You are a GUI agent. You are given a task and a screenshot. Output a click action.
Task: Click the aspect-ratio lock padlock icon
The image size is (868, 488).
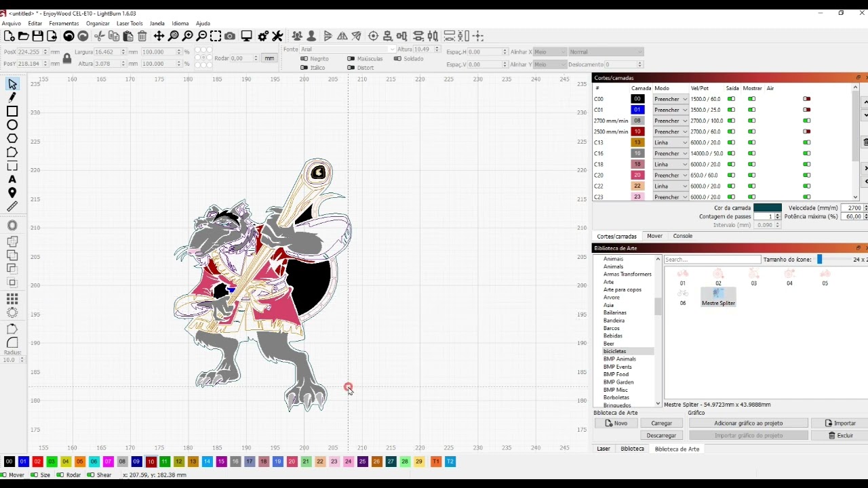[x=66, y=58]
